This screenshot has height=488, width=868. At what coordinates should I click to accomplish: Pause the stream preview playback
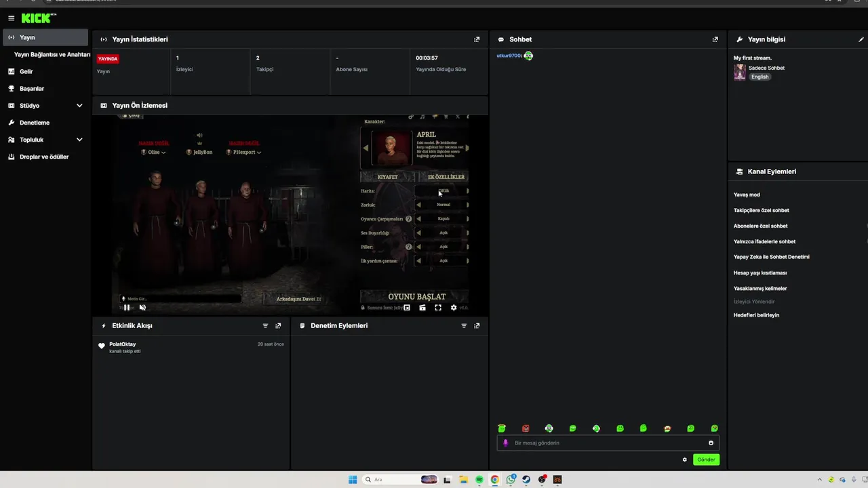pyautogui.click(x=127, y=307)
